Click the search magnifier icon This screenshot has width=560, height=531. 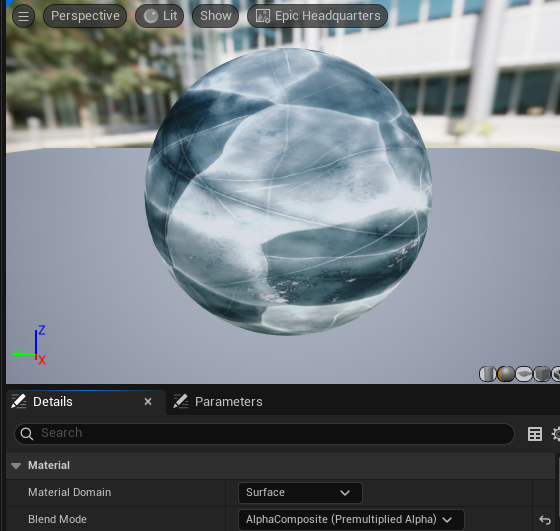pos(27,434)
